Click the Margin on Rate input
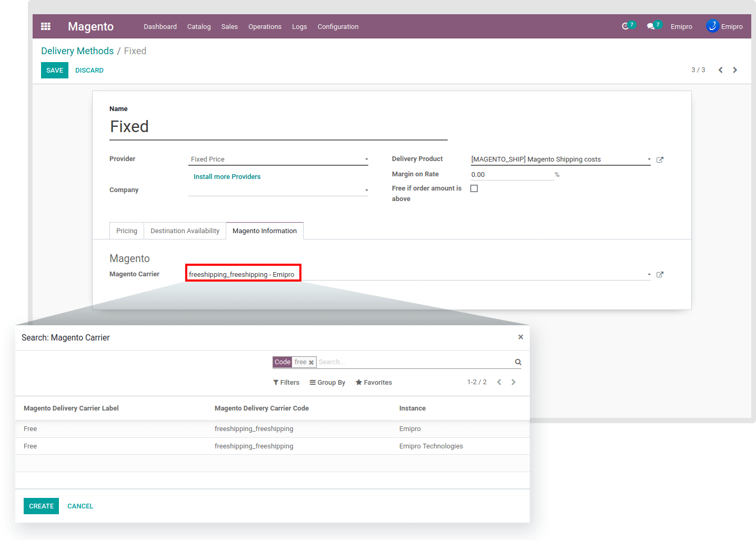Viewport: 756px width, 540px height. pos(512,175)
